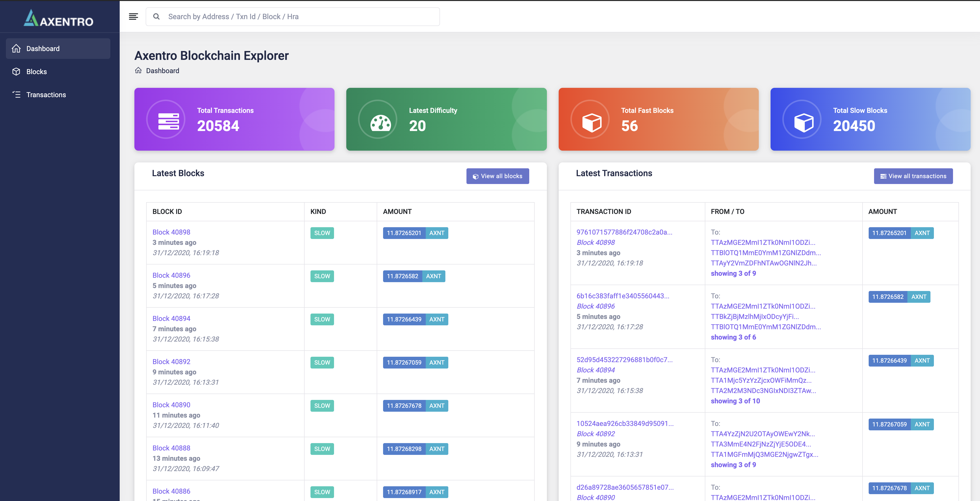Image resolution: width=980 pixels, height=501 pixels.
Task: Click the Total Fast Blocks 56 card
Action: (x=658, y=119)
